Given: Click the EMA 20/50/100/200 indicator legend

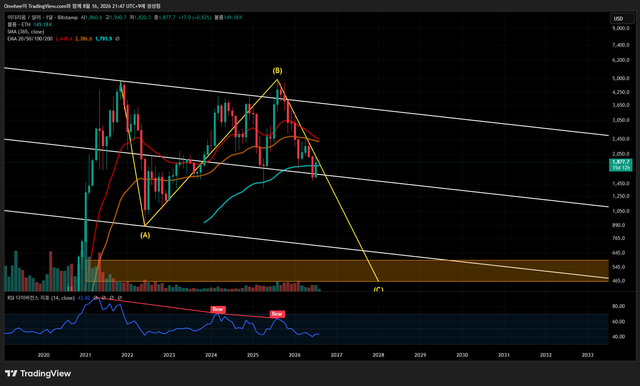Looking at the screenshot, I should (x=30, y=39).
